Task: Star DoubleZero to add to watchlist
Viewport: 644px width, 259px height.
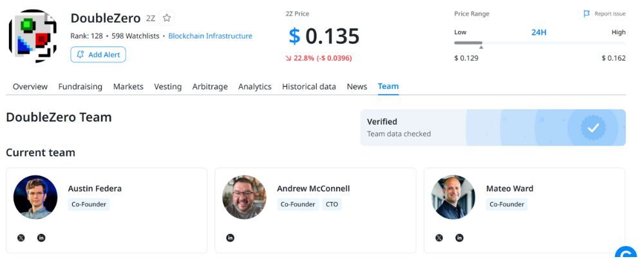Action: 167,18
